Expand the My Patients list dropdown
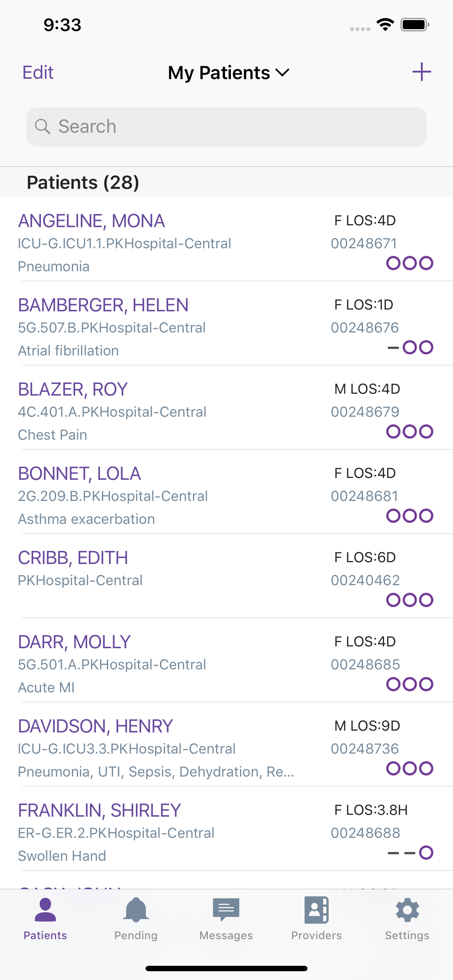 click(x=228, y=72)
